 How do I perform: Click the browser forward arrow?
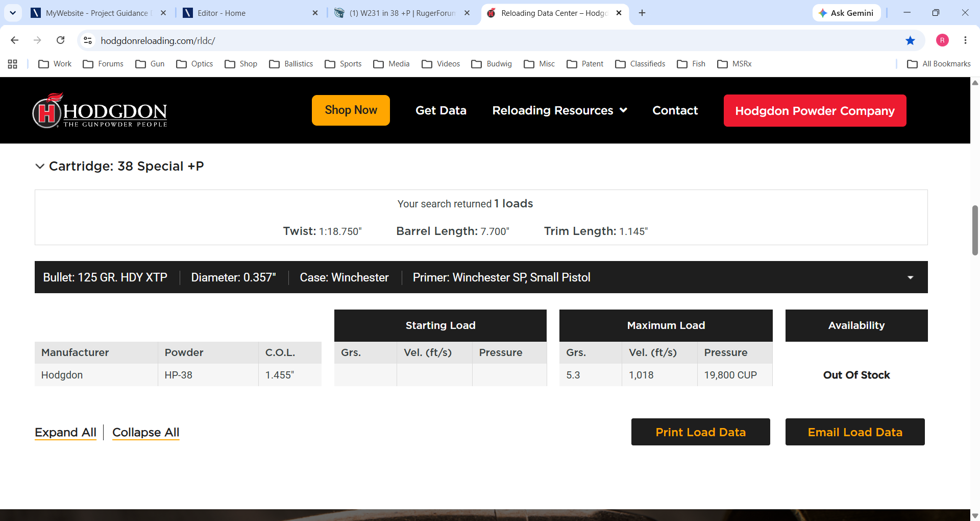click(x=37, y=40)
